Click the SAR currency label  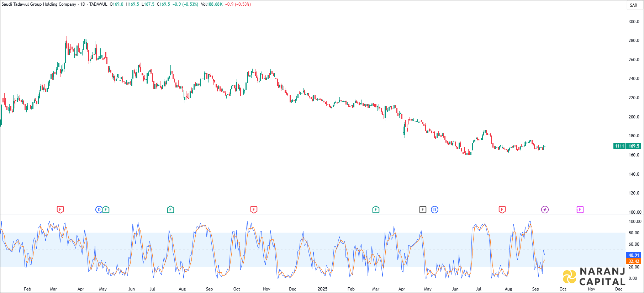pyautogui.click(x=634, y=5)
